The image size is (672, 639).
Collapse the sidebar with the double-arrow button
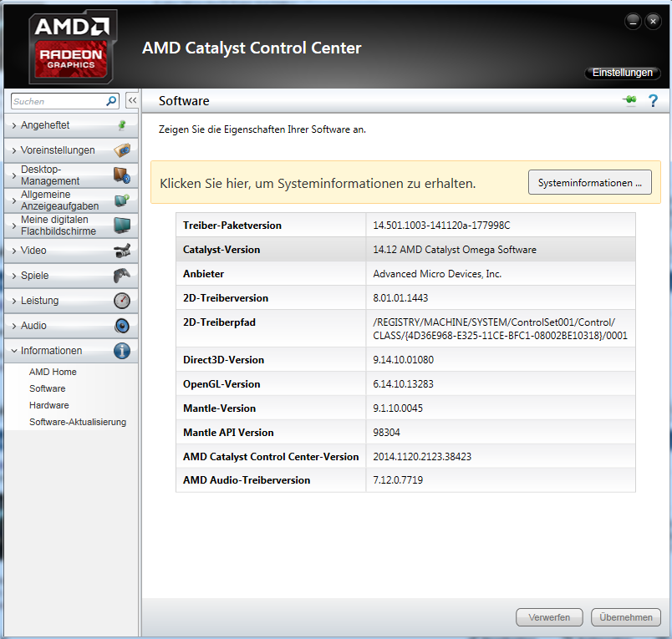click(132, 100)
